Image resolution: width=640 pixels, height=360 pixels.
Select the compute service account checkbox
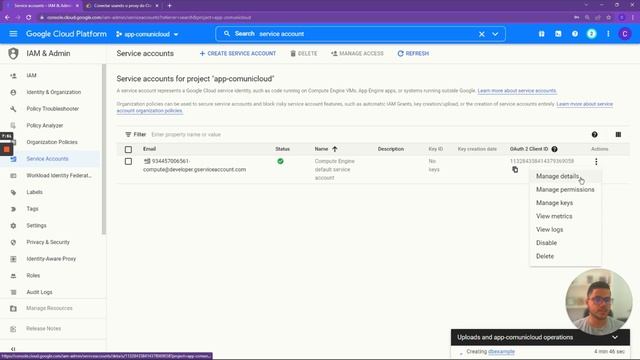128,162
